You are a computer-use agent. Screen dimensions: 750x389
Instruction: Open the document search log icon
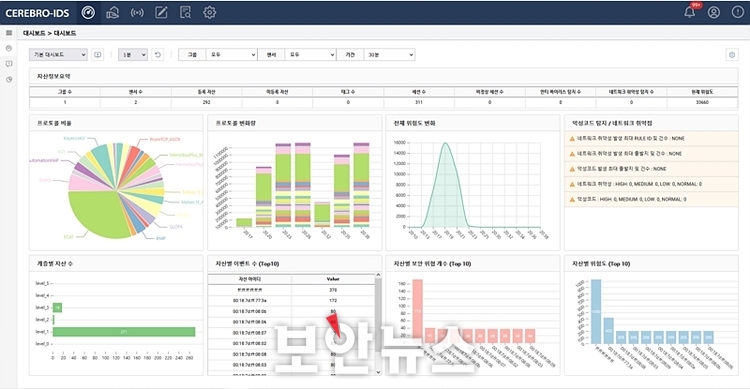(x=185, y=12)
